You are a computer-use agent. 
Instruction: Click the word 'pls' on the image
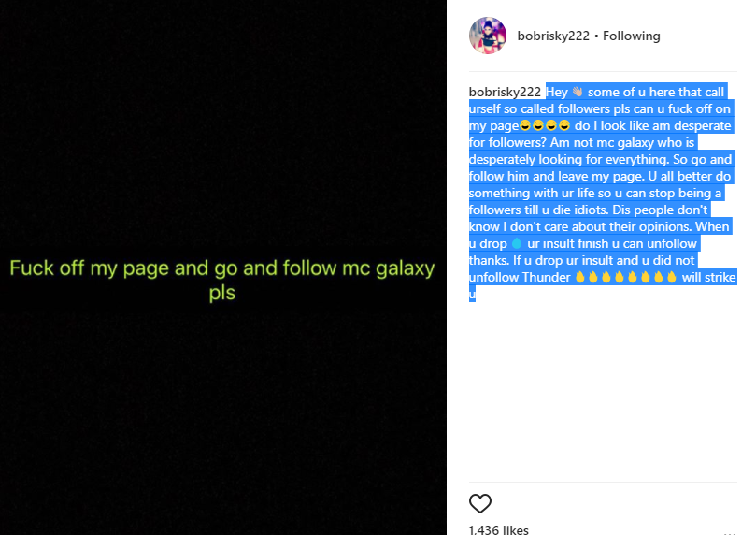click(x=222, y=293)
